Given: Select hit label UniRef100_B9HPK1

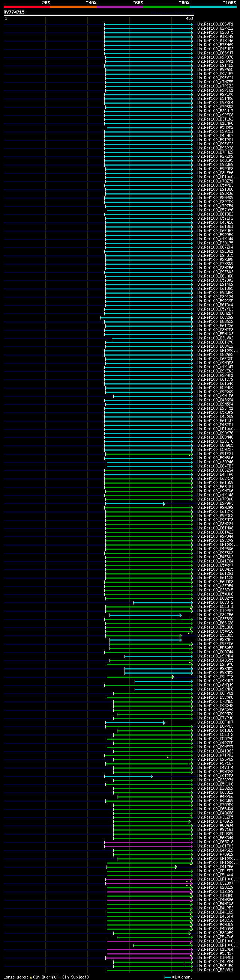Looking at the screenshot, I should pos(215,61).
